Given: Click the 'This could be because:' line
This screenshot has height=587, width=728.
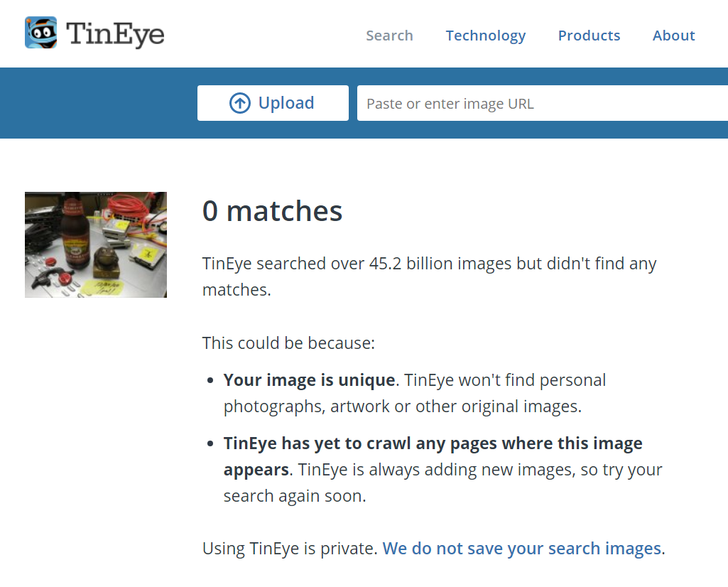Looking at the screenshot, I should coord(288,343).
